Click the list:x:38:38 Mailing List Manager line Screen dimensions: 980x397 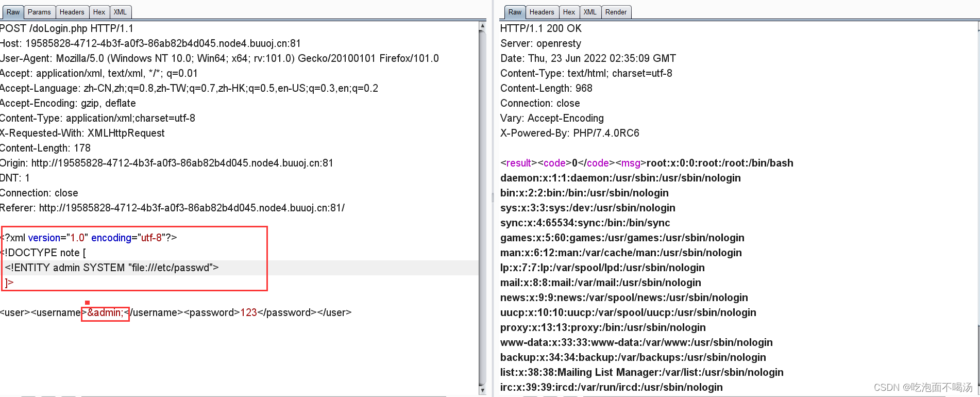pos(641,372)
